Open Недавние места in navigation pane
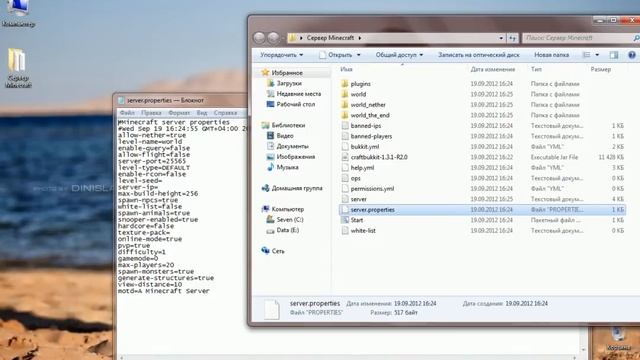Image resolution: width=640 pixels, height=360 pixels. click(299, 94)
